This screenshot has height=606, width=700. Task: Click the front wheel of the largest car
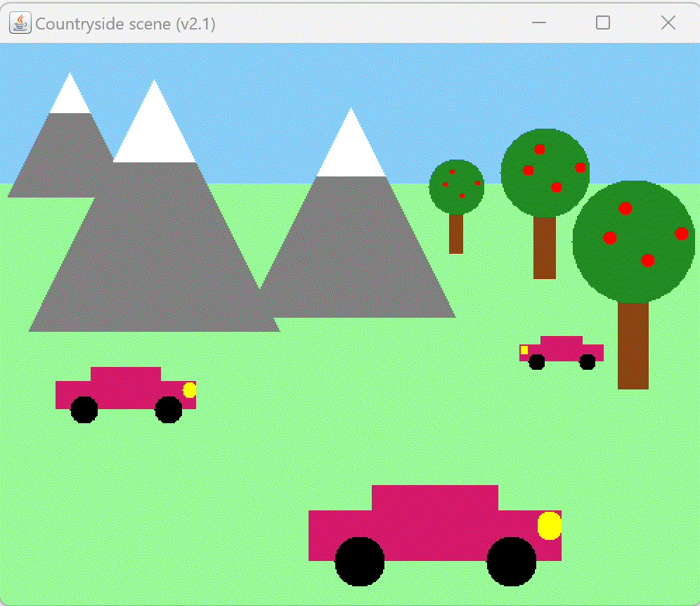point(511,561)
